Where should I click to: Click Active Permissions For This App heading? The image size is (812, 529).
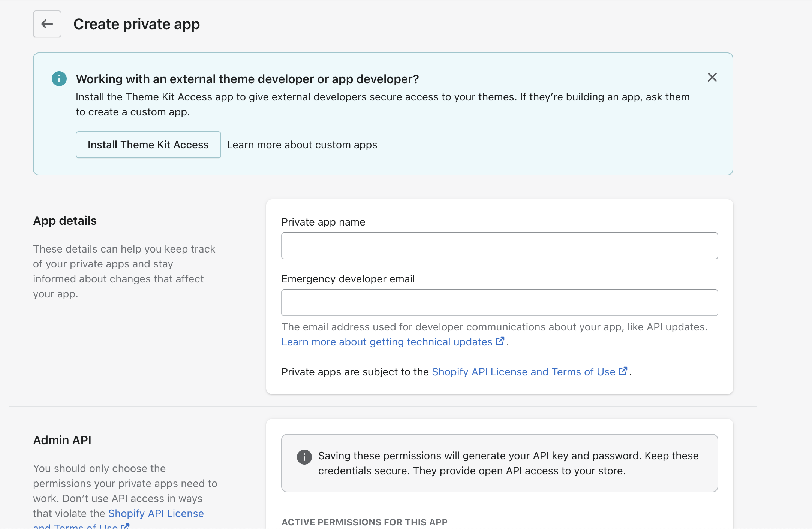364,522
